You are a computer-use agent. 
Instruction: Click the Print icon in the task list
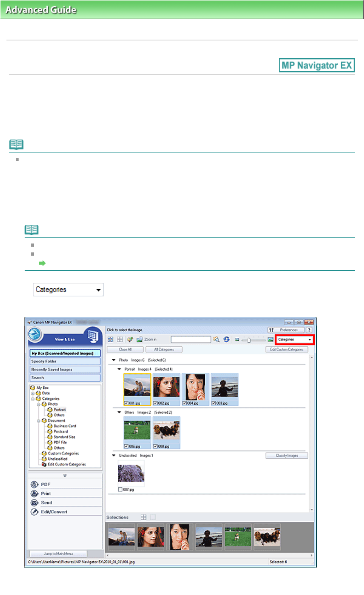coord(34,493)
